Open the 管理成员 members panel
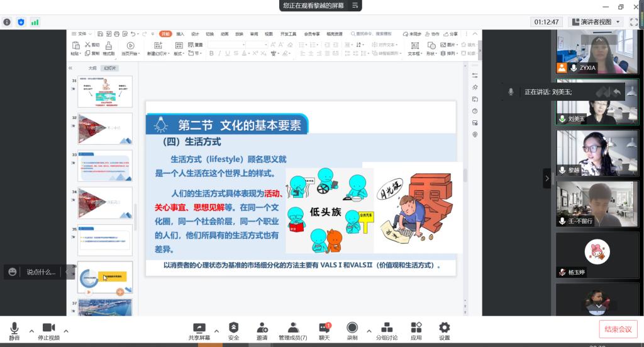Screen dimensions: 644x347 (x=292, y=330)
